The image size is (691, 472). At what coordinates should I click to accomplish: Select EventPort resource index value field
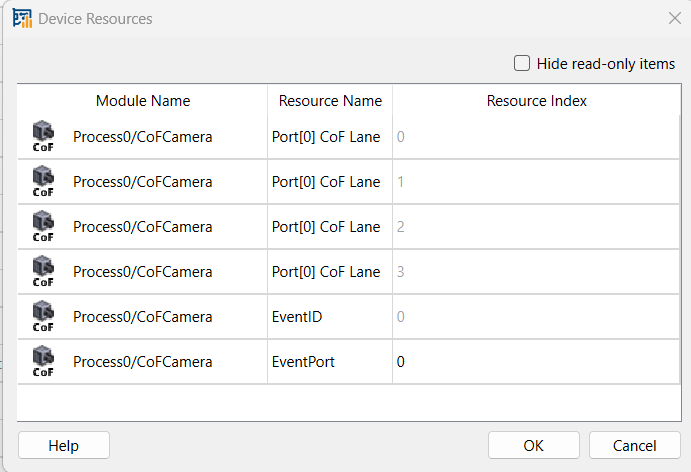click(x=536, y=362)
